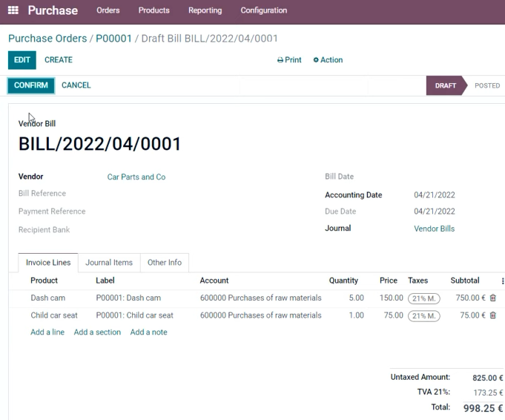
Task: Click quantity 1.00 cell
Action: (356, 315)
